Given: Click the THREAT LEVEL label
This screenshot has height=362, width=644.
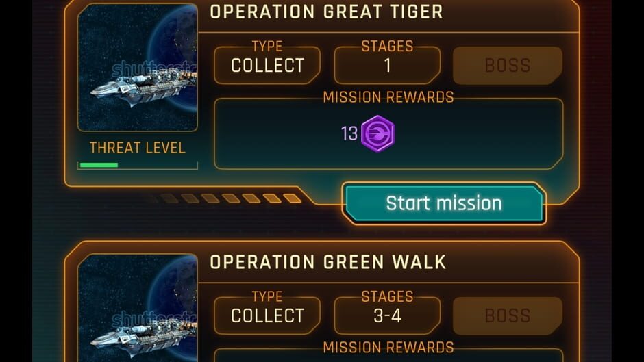Looking at the screenshot, I should pyautogui.click(x=137, y=148).
